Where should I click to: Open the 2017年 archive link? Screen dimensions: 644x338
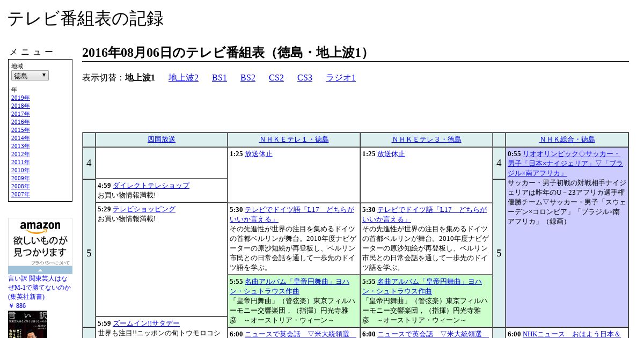click(x=20, y=114)
